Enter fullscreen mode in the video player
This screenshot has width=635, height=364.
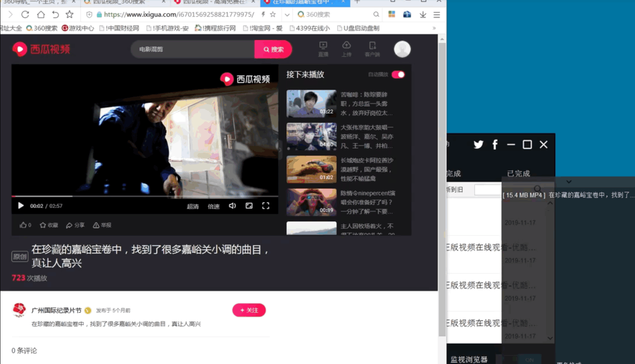(266, 206)
